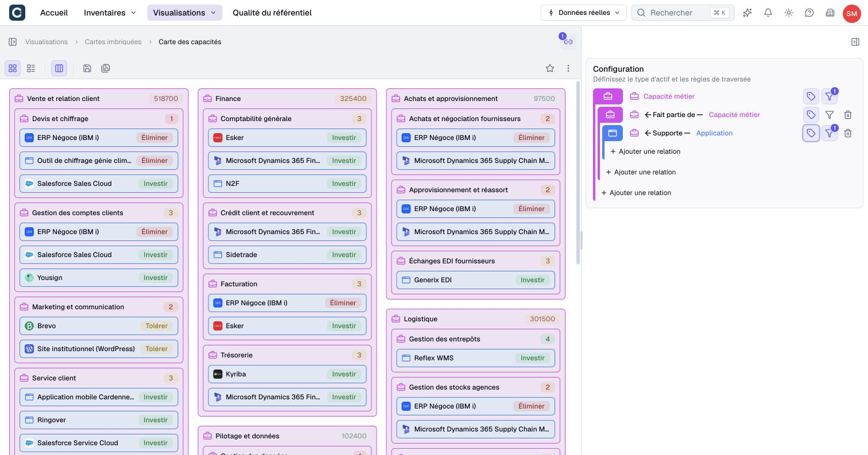
Task: Open the organization building icon
Action: (x=830, y=13)
